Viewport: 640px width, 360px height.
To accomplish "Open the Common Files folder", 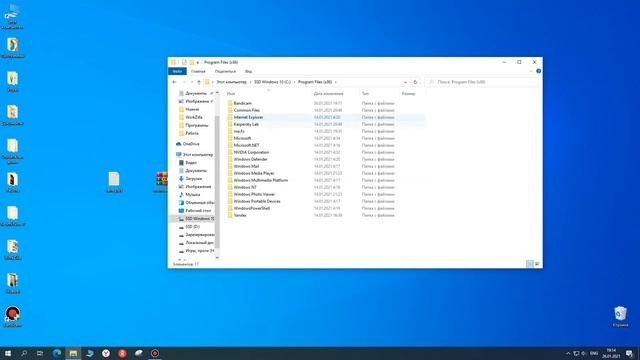I will tap(247, 110).
